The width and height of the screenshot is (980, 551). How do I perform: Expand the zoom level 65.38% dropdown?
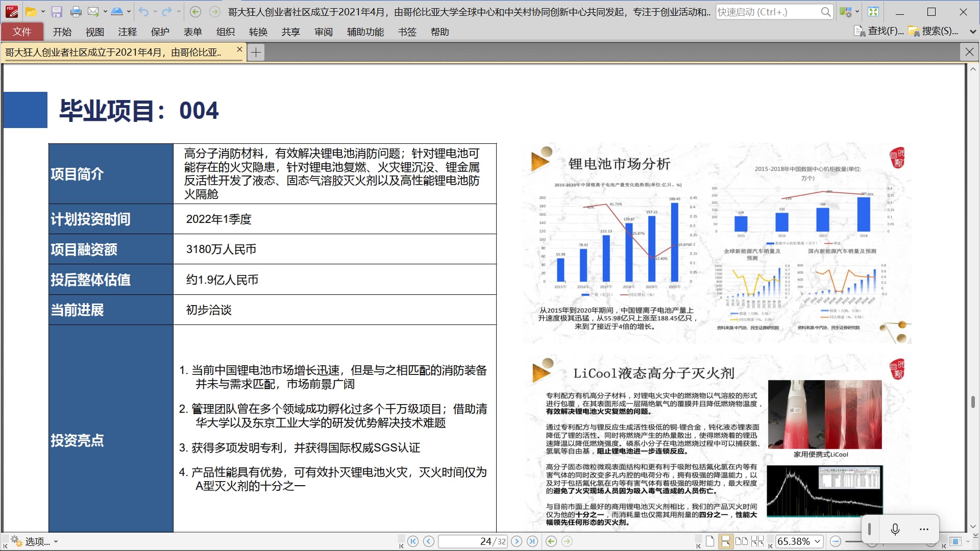tap(818, 541)
